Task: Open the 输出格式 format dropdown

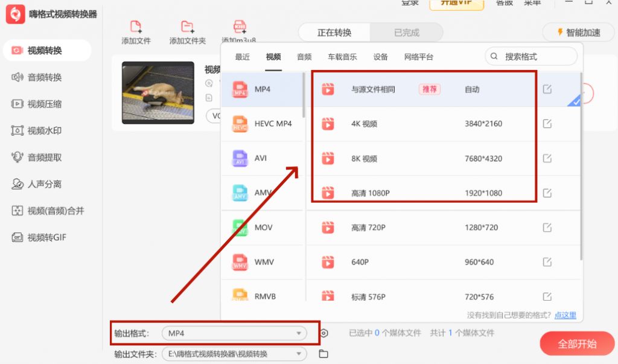Action: coord(234,333)
